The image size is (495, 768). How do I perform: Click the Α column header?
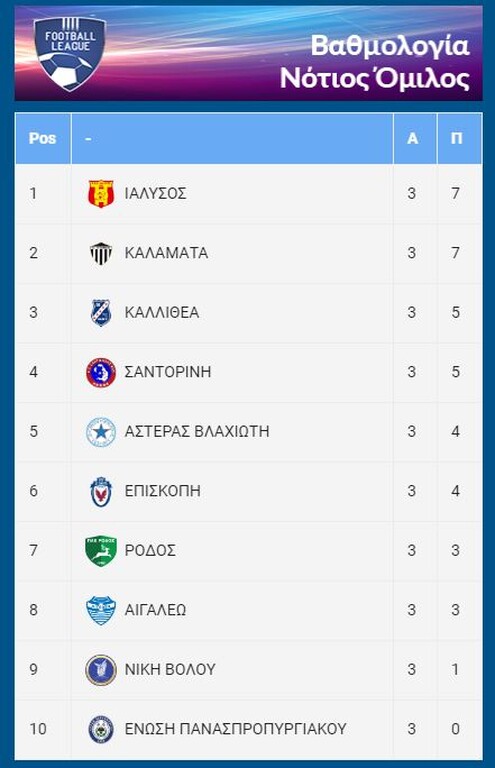tap(412, 139)
